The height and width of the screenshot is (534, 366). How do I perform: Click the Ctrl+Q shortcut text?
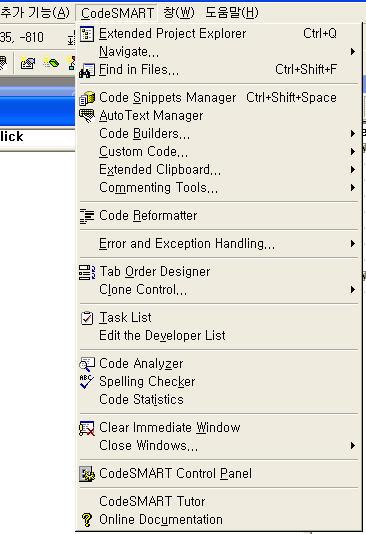point(320,33)
